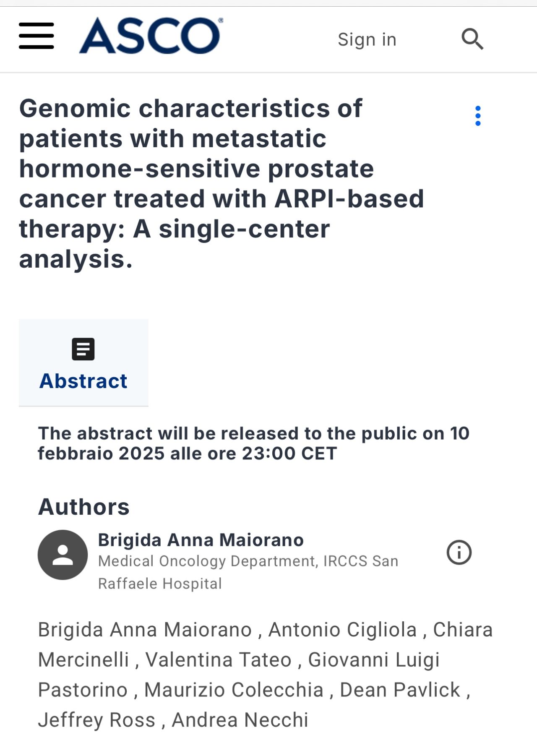The height and width of the screenshot is (756, 537).
Task: Click Andrea Necchi in author list
Action: 240,720
